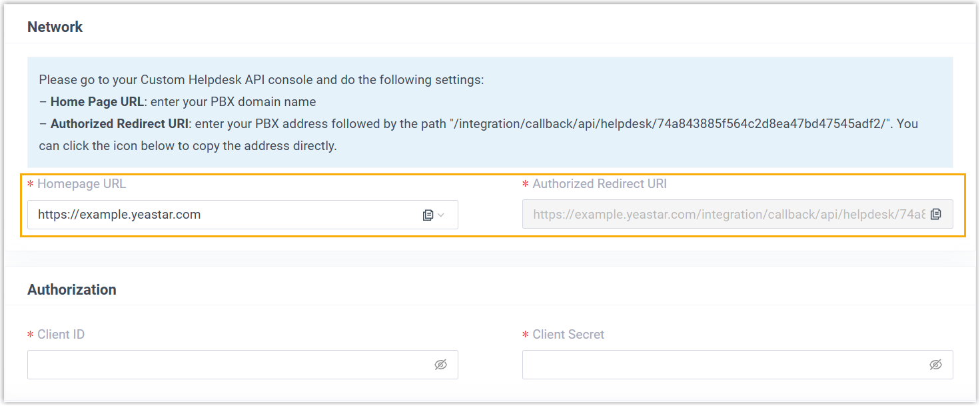Focus the Client Secret input box
Viewport: 980px width, 406px height.
(x=723, y=365)
